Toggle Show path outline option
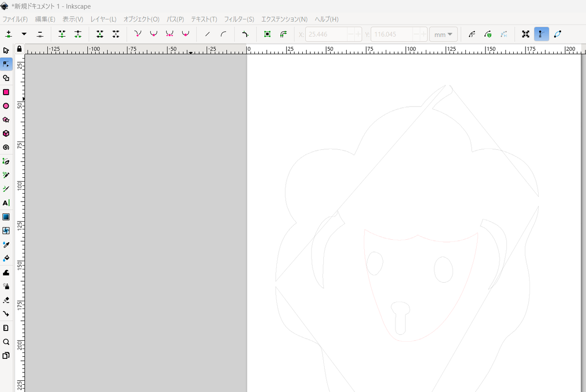Viewport: 586px width, 392px height. [x=558, y=34]
